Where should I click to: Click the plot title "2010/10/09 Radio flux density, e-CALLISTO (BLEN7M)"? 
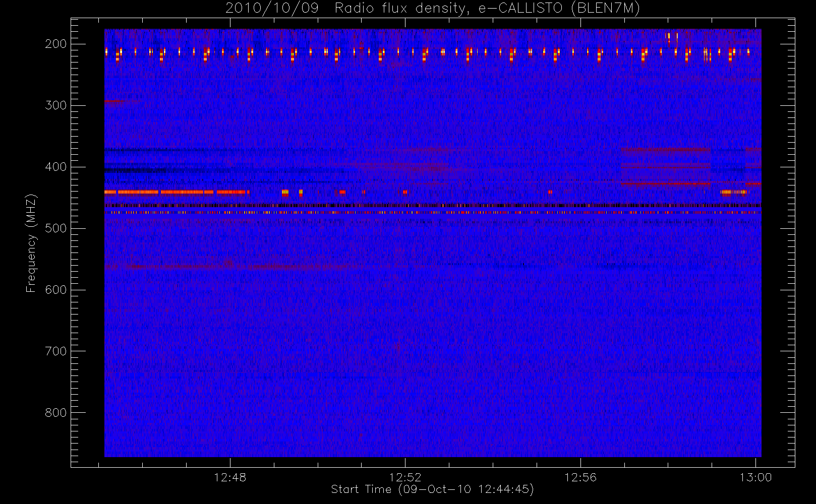[x=433, y=9]
